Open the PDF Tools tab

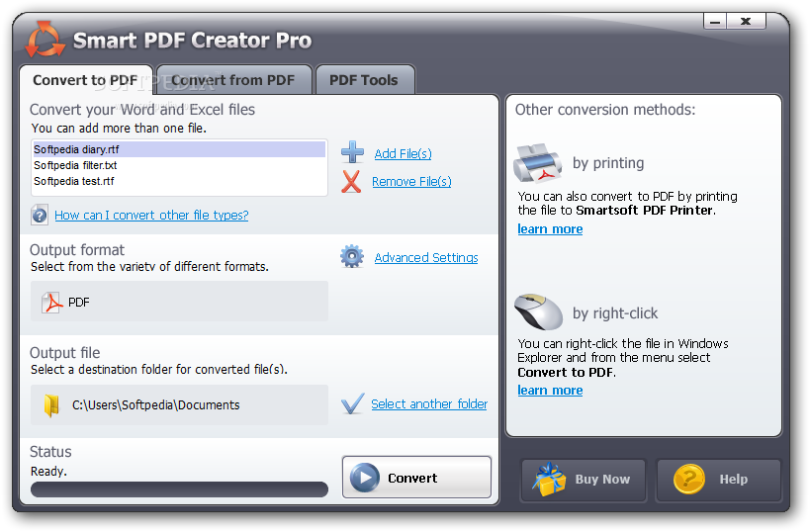[x=364, y=80]
